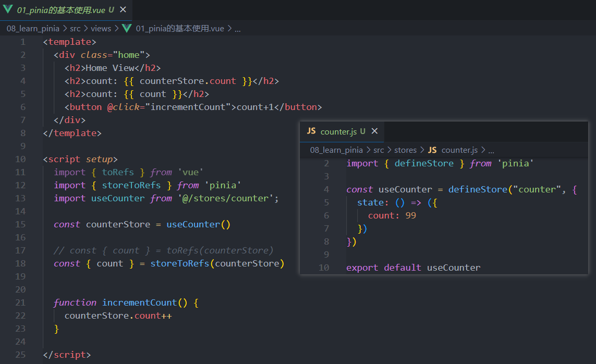Select the counter.js editor tab
This screenshot has height=364, width=596.
pos(342,131)
